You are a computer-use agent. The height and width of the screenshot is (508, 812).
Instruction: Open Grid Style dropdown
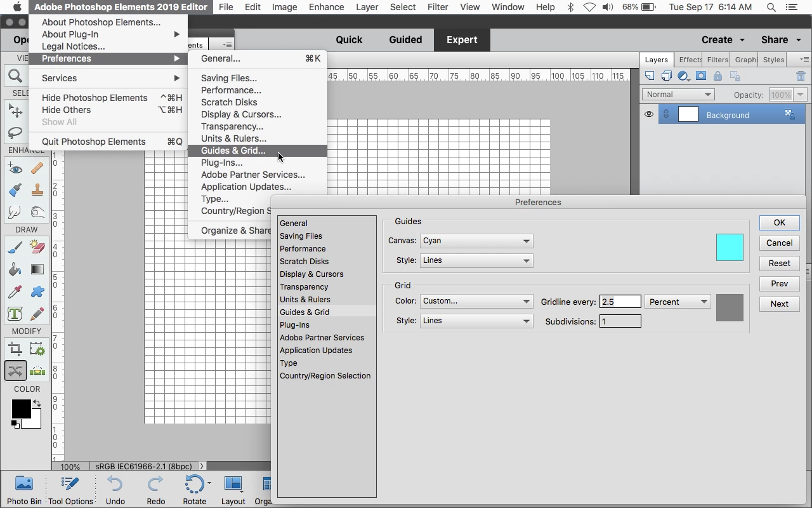click(x=476, y=321)
